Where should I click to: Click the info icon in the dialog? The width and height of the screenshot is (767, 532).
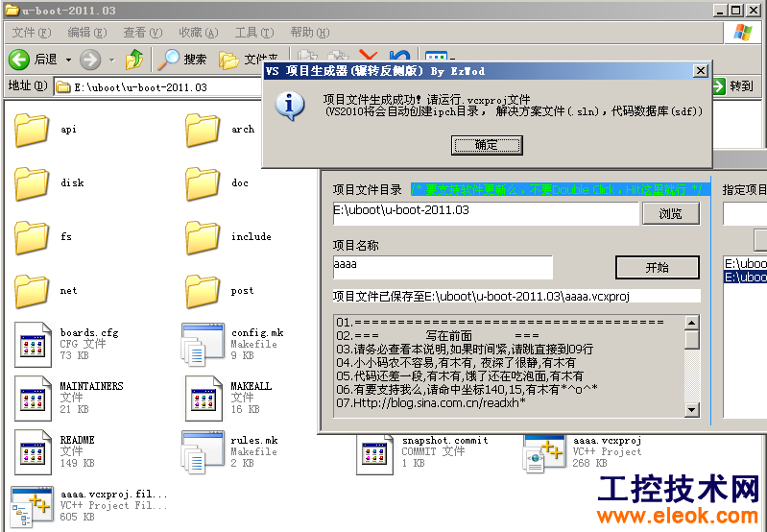[x=290, y=106]
